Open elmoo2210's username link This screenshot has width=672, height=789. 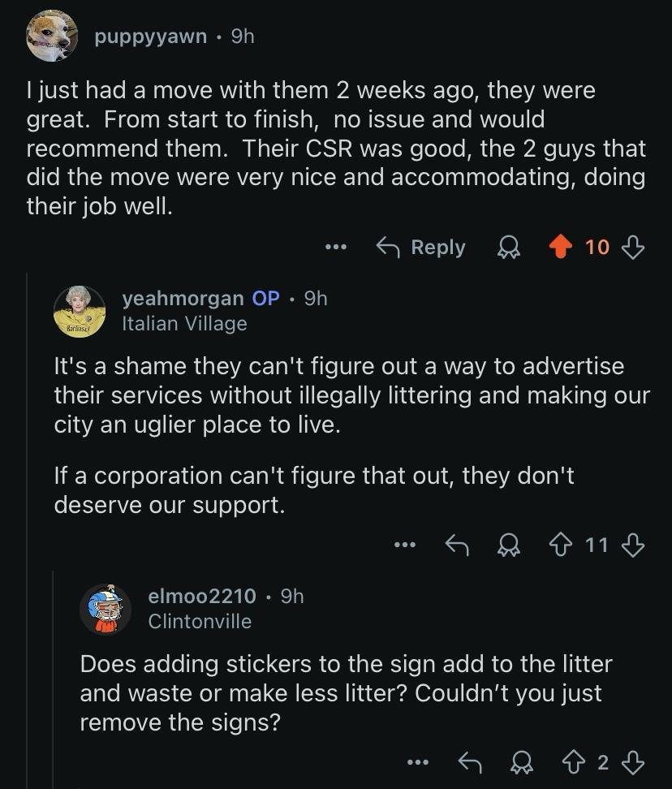pyautogui.click(x=202, y=597)
